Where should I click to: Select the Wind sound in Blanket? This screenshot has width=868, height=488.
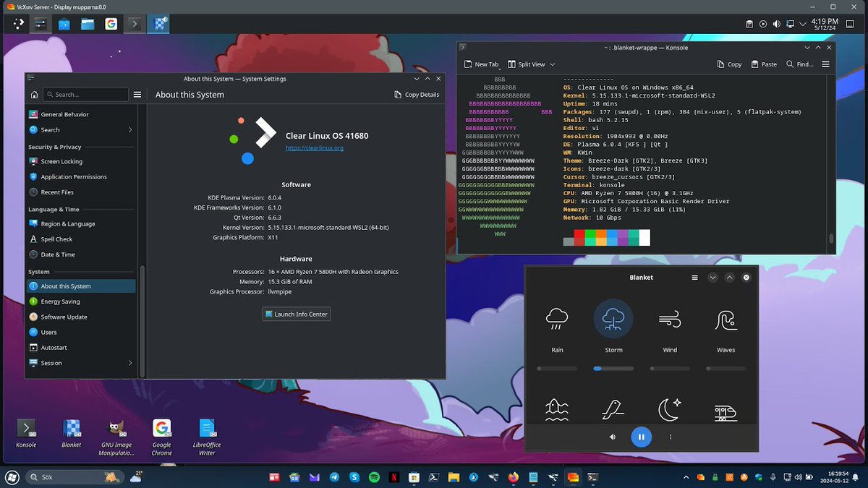coord(670,319)
